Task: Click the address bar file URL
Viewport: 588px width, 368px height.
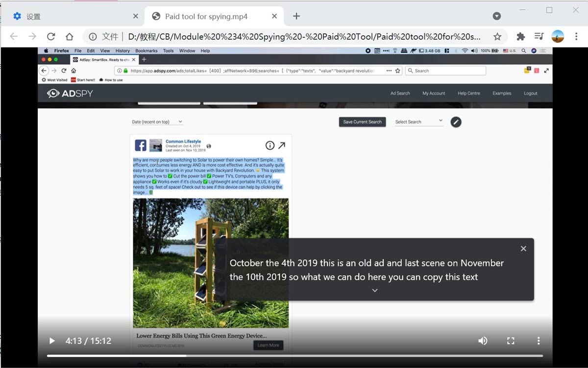Action: point(304,37)
